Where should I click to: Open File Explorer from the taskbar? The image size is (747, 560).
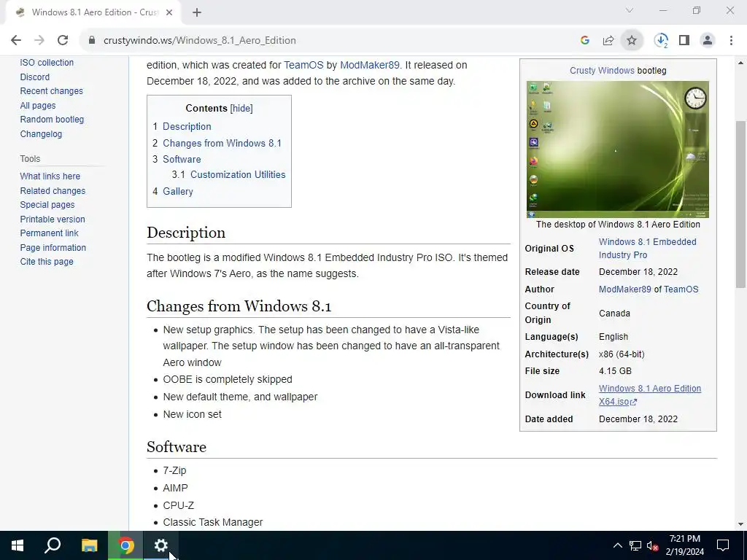pyautogui.click(x=89, y=545)
